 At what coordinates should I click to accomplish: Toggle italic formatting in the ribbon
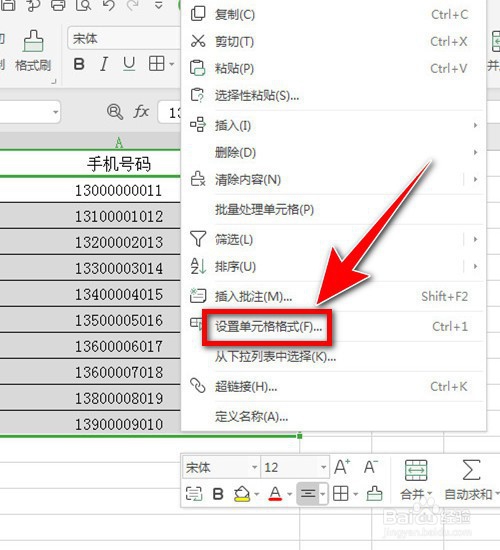104,64
